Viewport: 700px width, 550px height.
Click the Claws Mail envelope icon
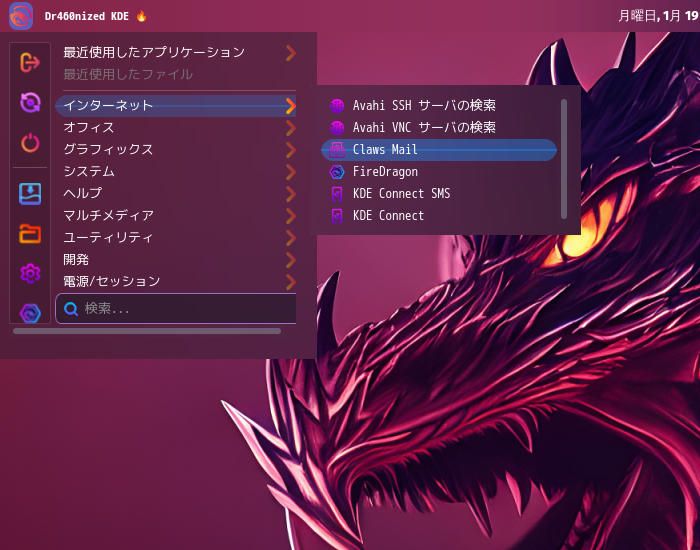pos(337,150)
